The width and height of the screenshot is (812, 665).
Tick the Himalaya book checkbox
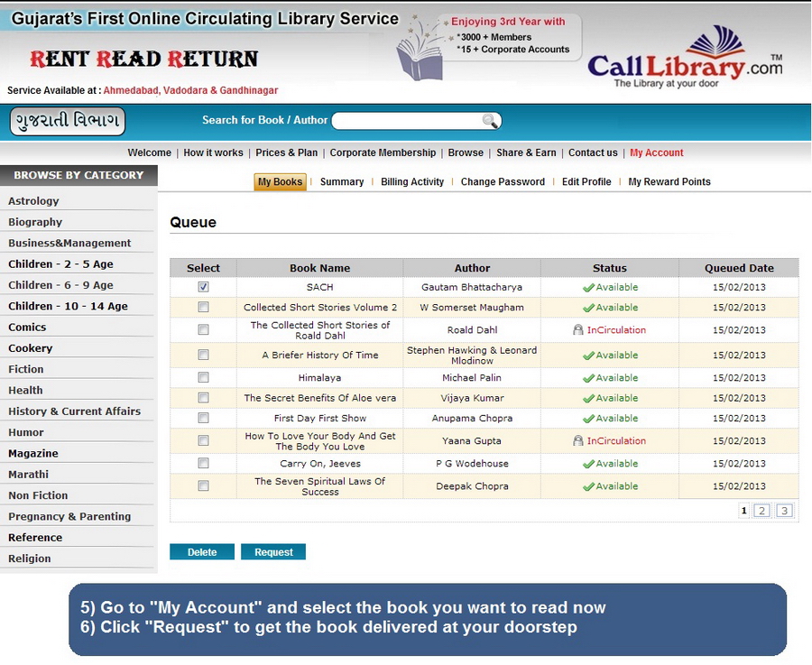pyautogui.click(x=203, y=377)
